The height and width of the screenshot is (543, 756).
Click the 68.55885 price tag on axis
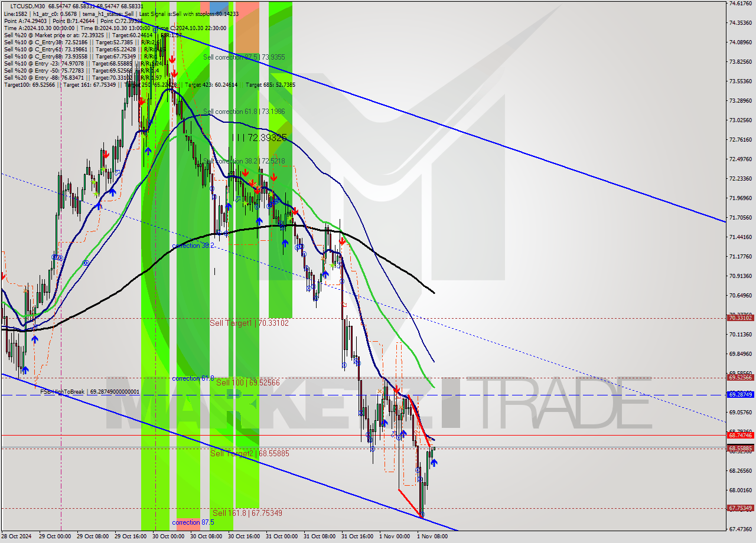point(741,448)
